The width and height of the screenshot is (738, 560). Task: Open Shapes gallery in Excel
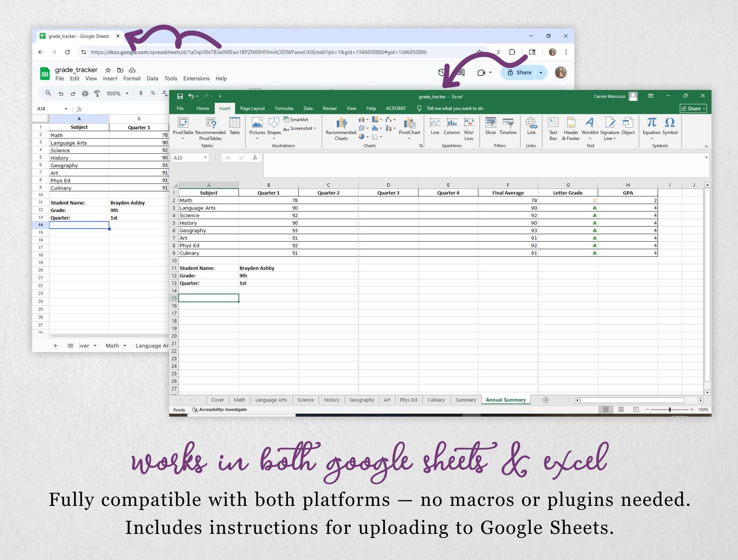(274, 128)
